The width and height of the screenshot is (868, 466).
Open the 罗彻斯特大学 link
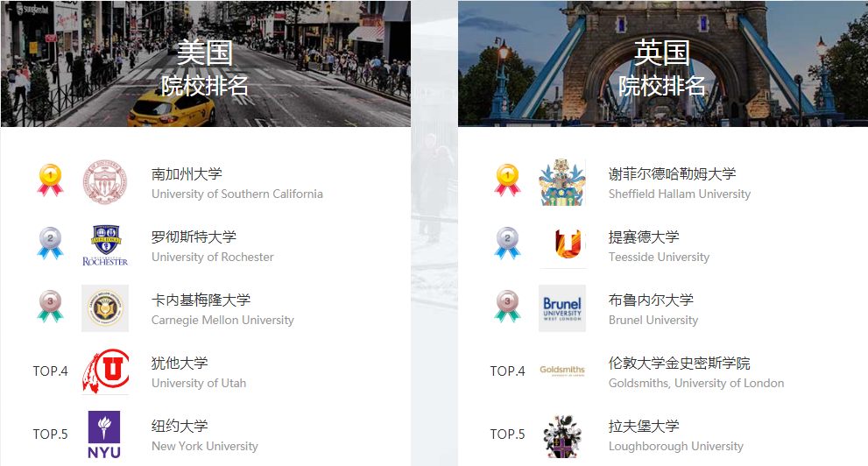tap(194, 237)
